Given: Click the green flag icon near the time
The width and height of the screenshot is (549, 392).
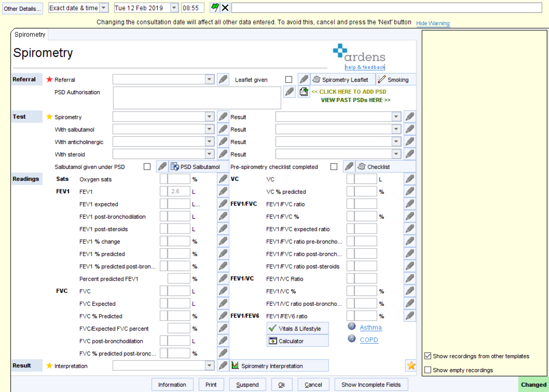Looking at the screenshot, I should tap(215, 7).
